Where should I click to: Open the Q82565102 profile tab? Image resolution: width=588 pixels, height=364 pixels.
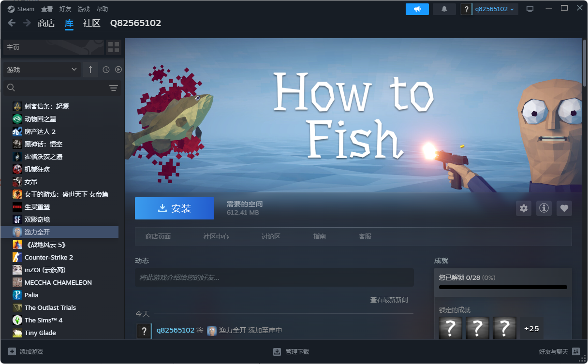point(136,23)
